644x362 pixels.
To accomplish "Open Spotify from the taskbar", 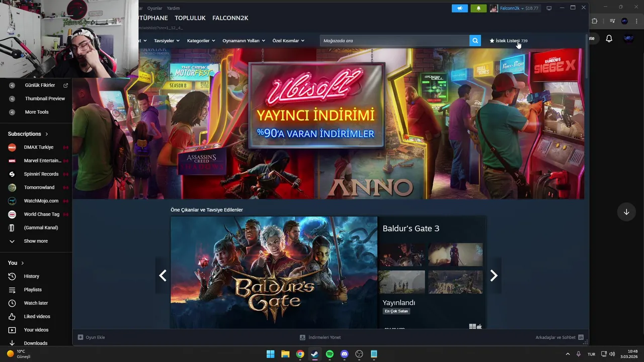I will tap(330, 354).
